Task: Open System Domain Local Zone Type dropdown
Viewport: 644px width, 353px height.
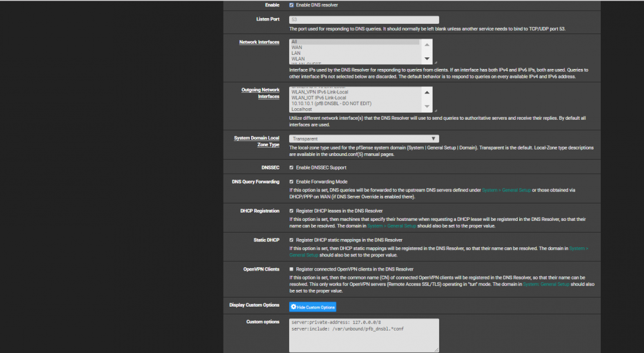Action: pos(364,138)
